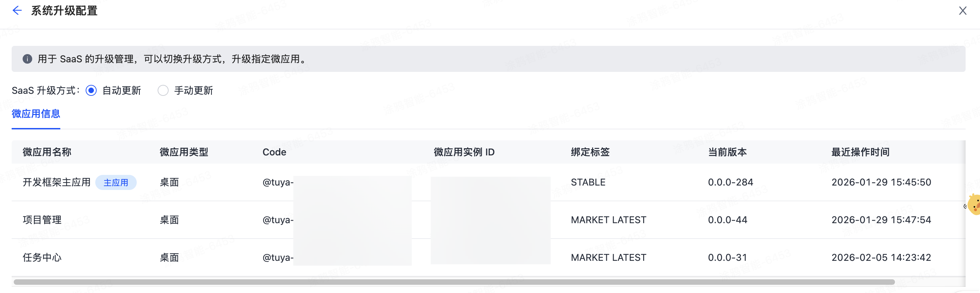Image resolution: width=980 pixels, height=293 pixels.
Task: Open the 项目管理 micro-app entry
Action: [x=42, y=220]
